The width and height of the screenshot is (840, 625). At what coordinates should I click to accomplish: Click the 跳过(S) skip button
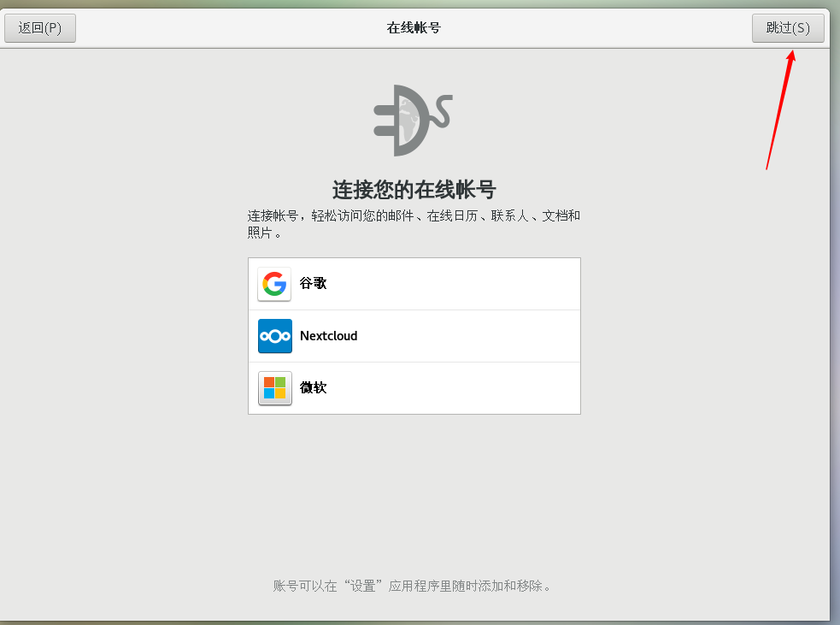(788, 28)
